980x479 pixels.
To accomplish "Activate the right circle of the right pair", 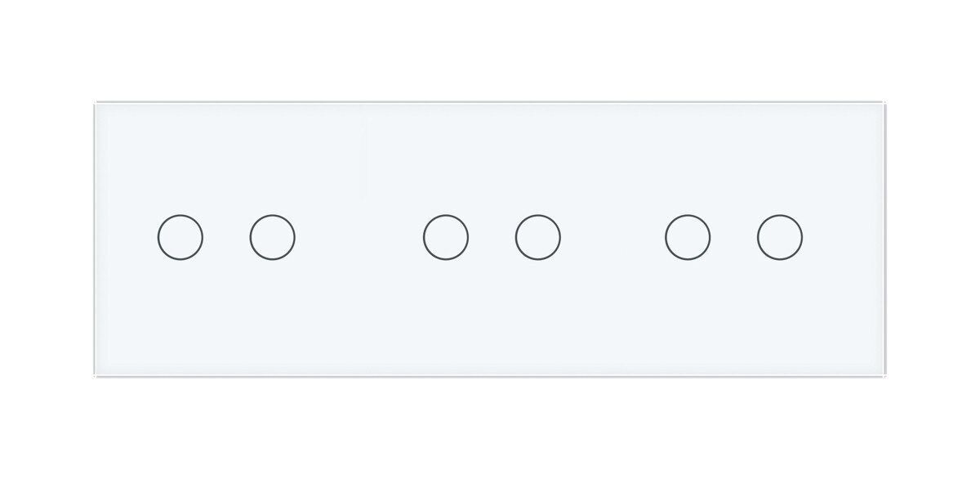I will tap(779, 238).
